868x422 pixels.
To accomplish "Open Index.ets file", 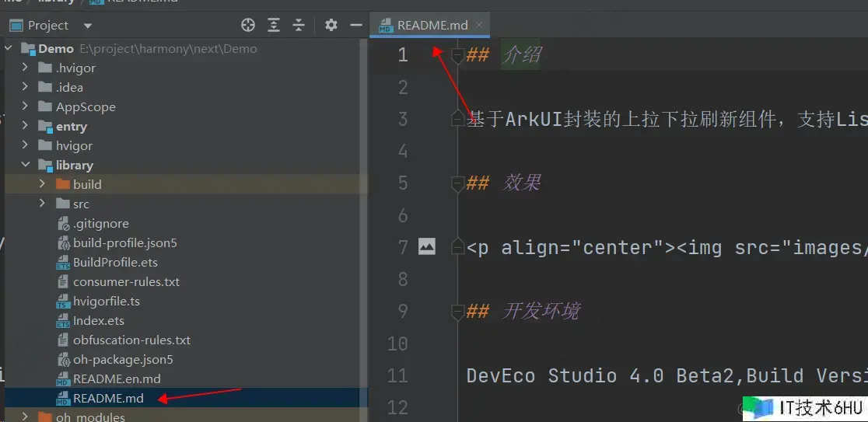I will pos(98,320).
